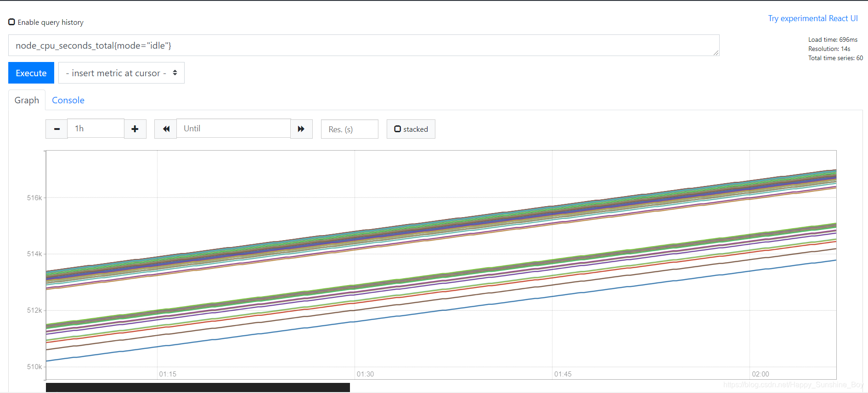Click the 514k y-axis label
This screenshot has height=393, width=868.
coord(34,254)
